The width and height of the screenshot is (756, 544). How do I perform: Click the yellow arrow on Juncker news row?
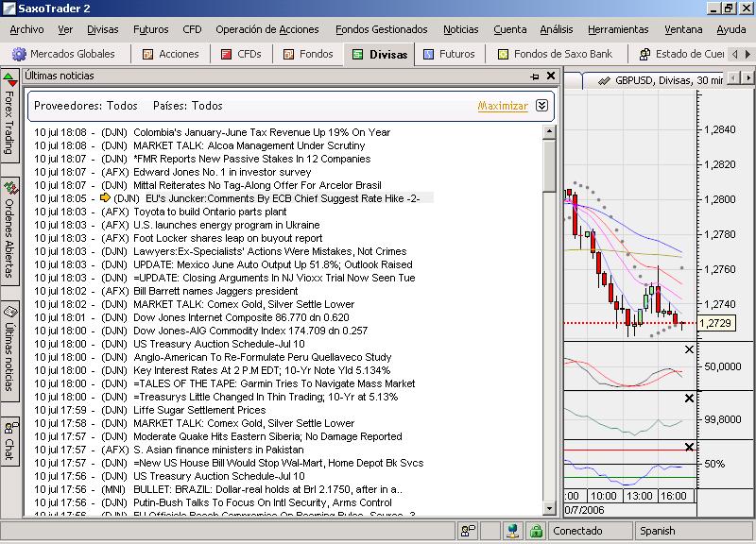tap(105, 197)
